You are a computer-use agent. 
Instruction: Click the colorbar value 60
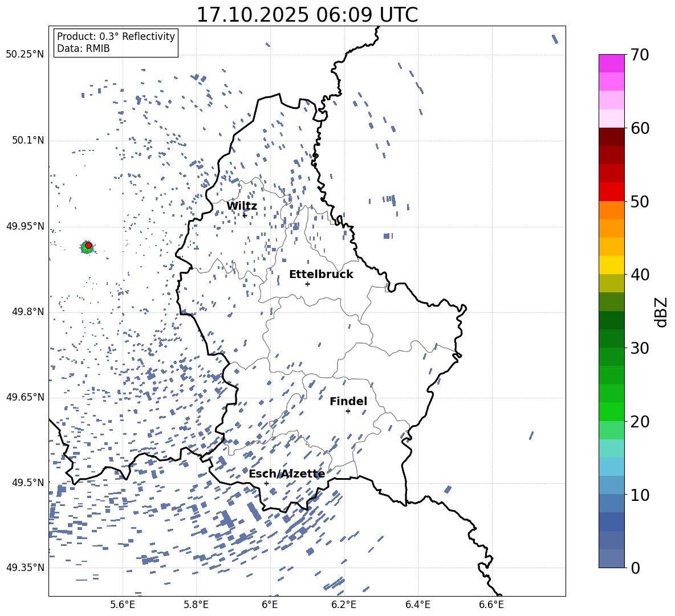640,128
